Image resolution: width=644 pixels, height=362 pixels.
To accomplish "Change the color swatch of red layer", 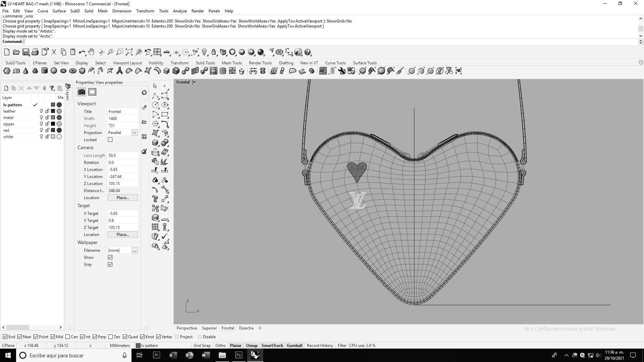I will (x=53, y=130).
